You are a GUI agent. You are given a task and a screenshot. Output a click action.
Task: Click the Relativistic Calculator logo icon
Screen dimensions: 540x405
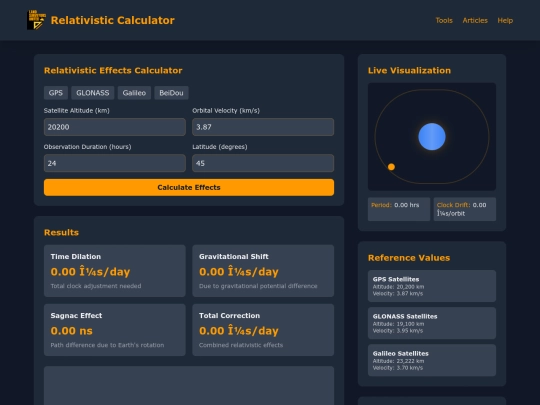click(x=37, y=20)
